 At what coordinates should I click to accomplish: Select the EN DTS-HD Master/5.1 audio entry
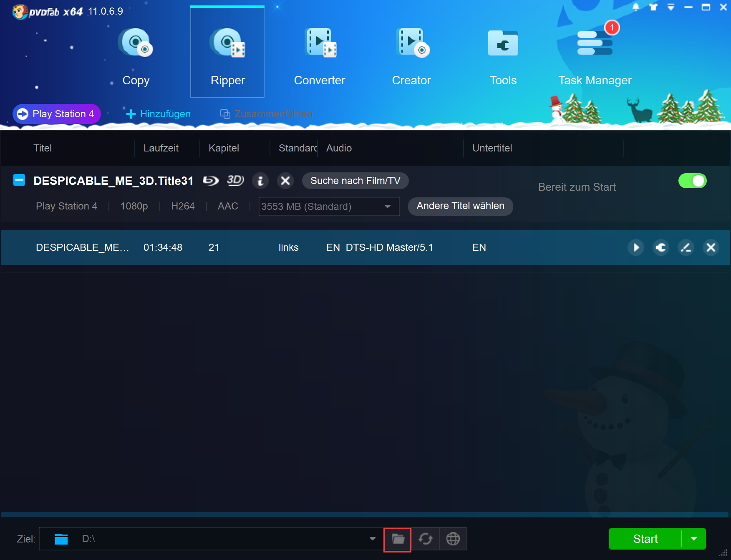[380, 247]
